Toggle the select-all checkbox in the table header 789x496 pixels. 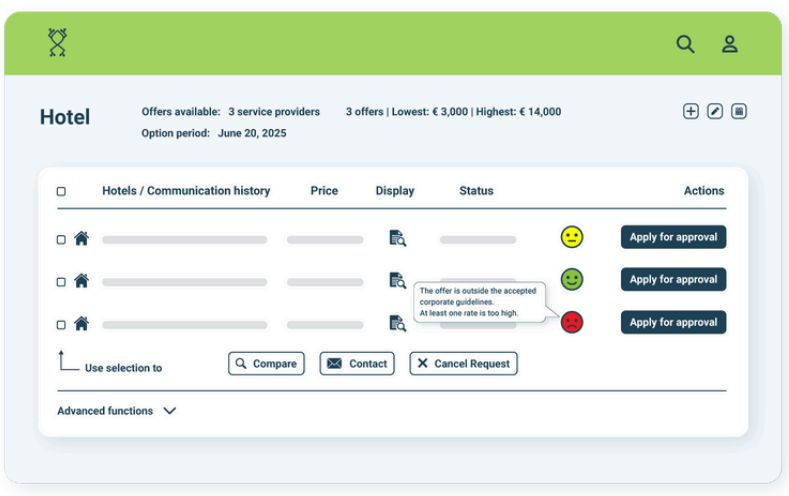click(x=61, y=191)
